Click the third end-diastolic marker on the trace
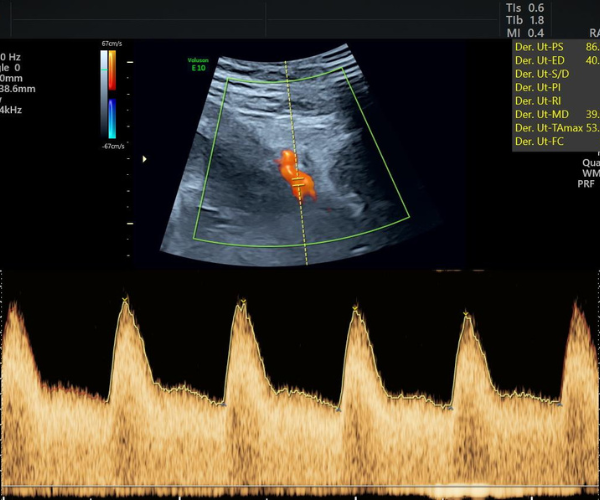 pyautogui.click(x=450, y=408)
